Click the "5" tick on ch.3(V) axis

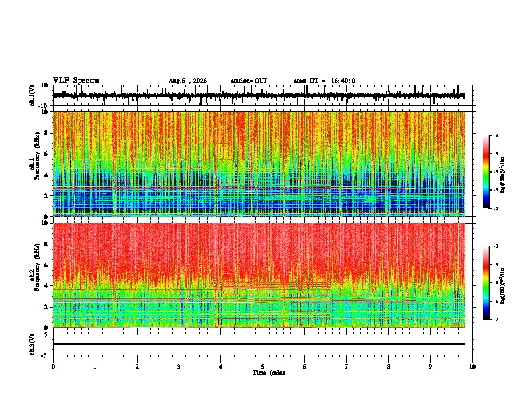click(x=47, y=334)
